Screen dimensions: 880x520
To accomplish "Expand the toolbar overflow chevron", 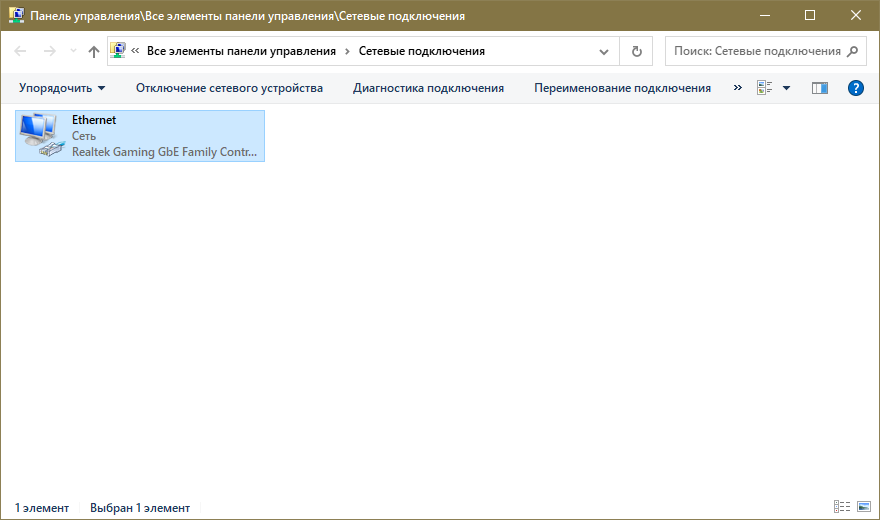I will tap(738, 88).
